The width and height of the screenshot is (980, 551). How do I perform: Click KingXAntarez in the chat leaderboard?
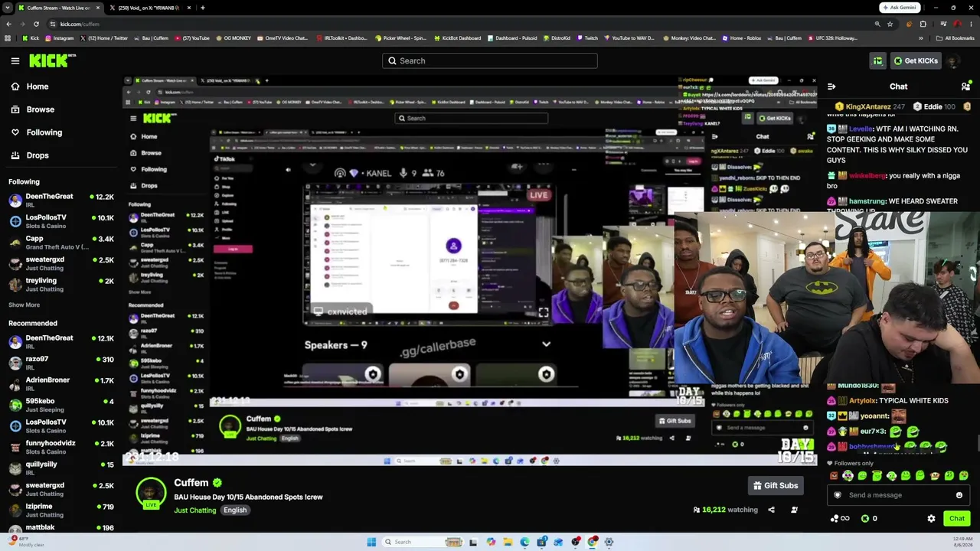click(x=868, y=106)
